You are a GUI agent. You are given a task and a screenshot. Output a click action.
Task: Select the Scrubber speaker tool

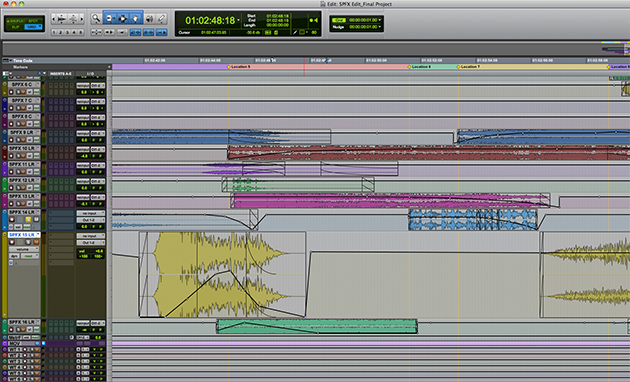(x=149, y=18)
